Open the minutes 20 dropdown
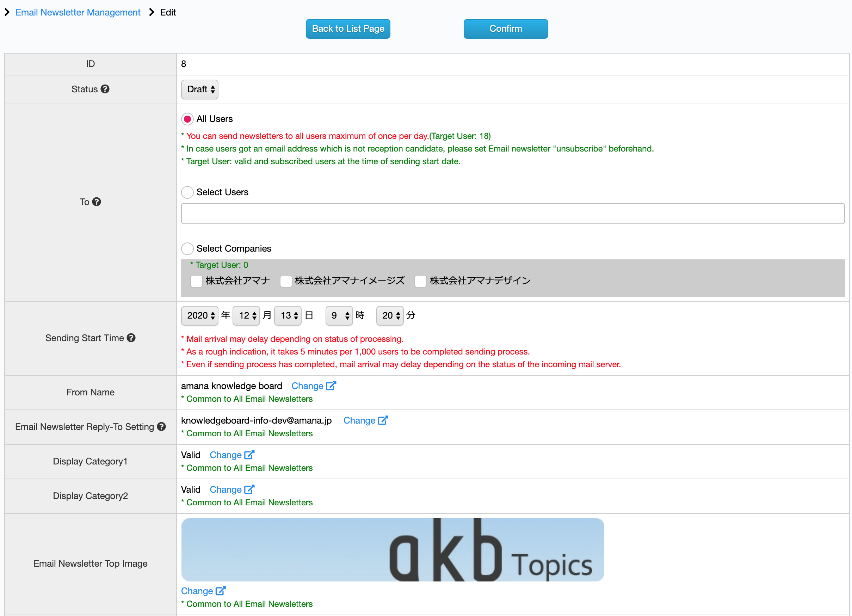This screenshot has width=852, height=616. [390, 315]
